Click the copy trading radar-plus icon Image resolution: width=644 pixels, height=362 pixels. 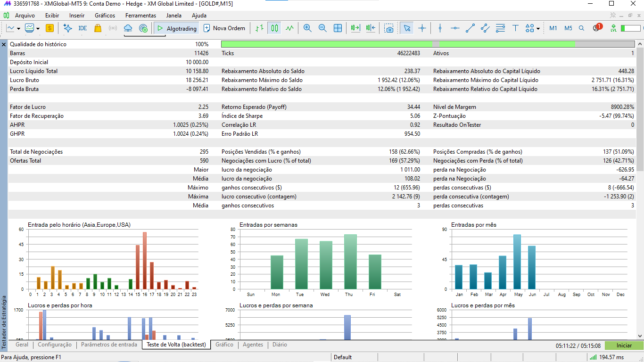click(143, 28)
